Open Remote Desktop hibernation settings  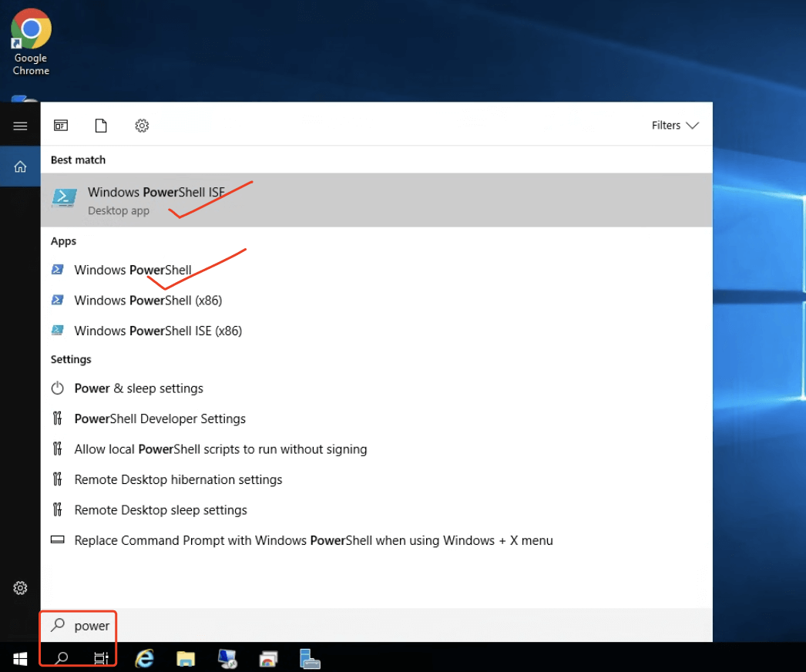click(376, 479)
